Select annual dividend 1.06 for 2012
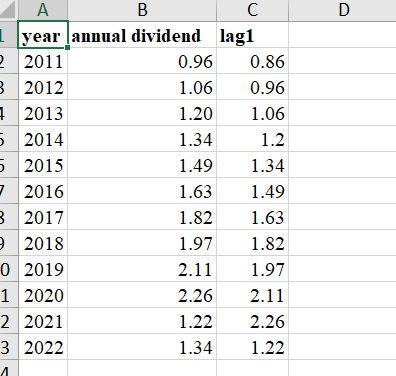396x376 pixels. pos(142,87)
